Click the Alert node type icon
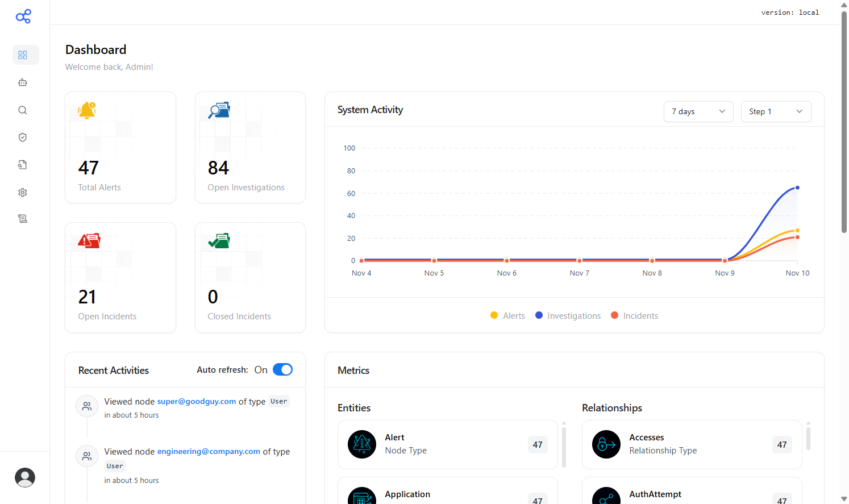Viewport: 849px width, 504px height. point(362,445)
